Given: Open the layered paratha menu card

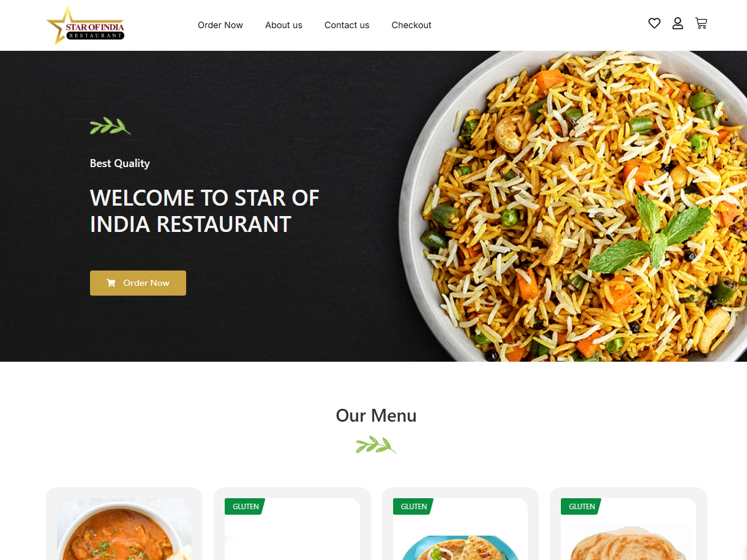Looking at the screenshot, I should (x=628, y=524).
